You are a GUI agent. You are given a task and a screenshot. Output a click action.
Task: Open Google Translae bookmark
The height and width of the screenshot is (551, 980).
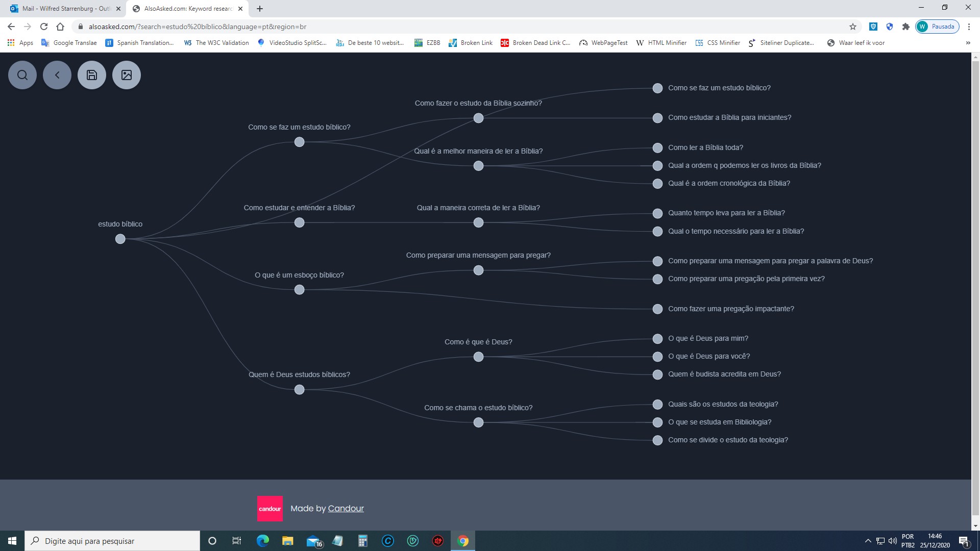69,43
